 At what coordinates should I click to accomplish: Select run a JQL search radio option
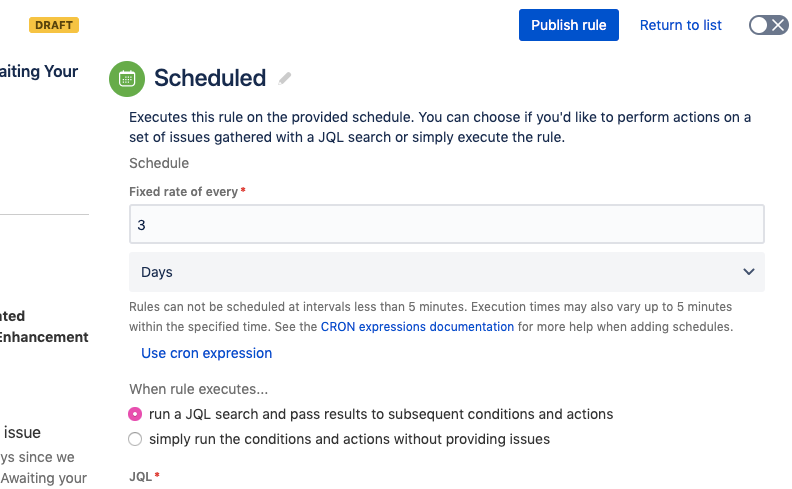point(135,414)
